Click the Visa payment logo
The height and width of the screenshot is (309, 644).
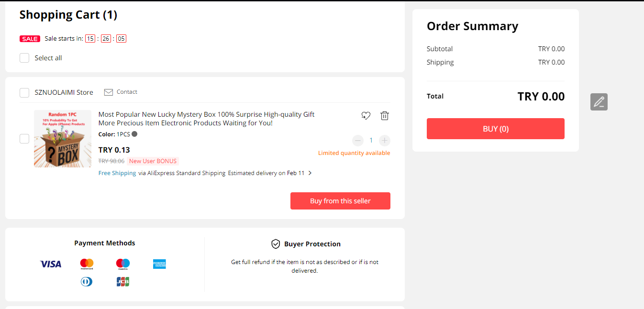[x=51, y=264]
